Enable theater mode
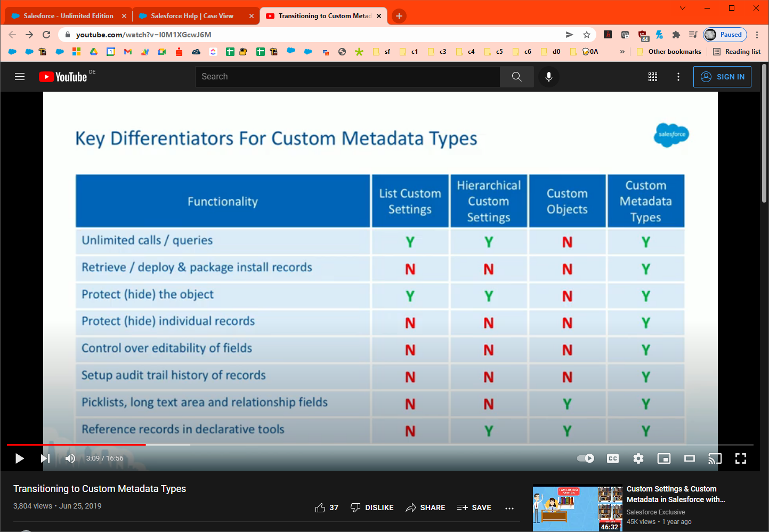 point(690,458)
